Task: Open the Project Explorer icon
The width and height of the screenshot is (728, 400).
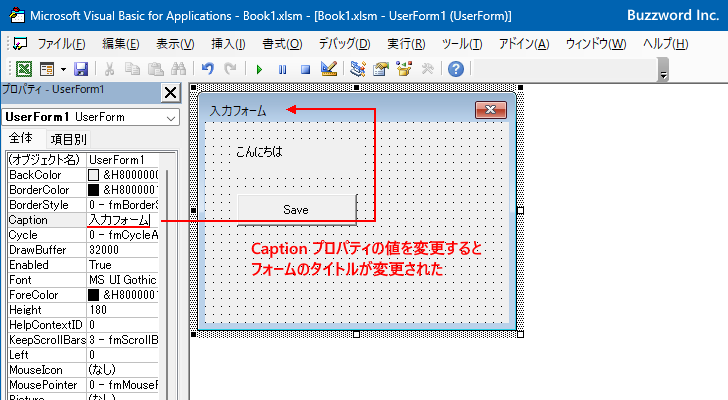Action: pyautogui.click(x=358, y=69)
